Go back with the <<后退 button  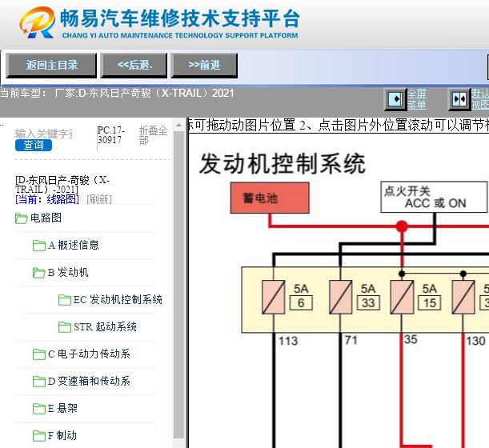coord(134,65)
